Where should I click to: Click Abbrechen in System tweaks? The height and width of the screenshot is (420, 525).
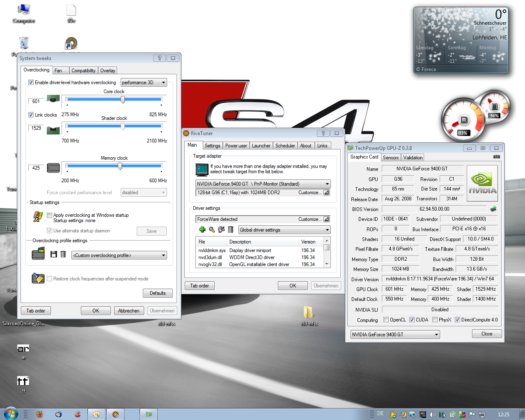129,311
